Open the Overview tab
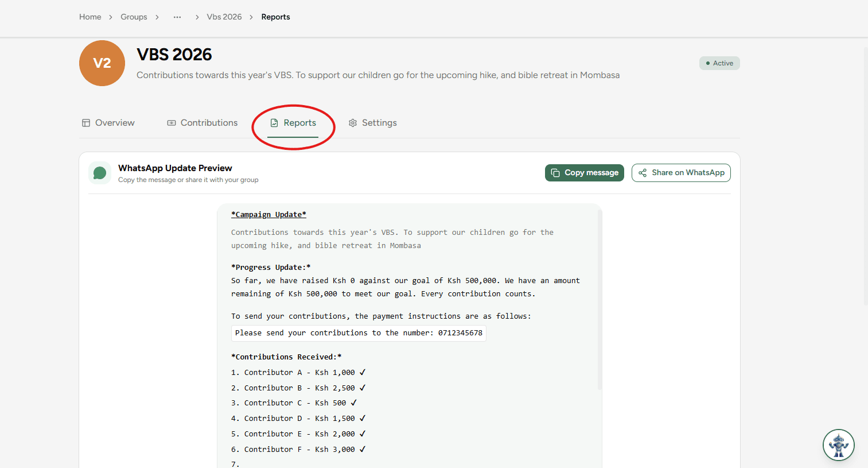This screenshot has height=468, width=868. click(108, 123)
